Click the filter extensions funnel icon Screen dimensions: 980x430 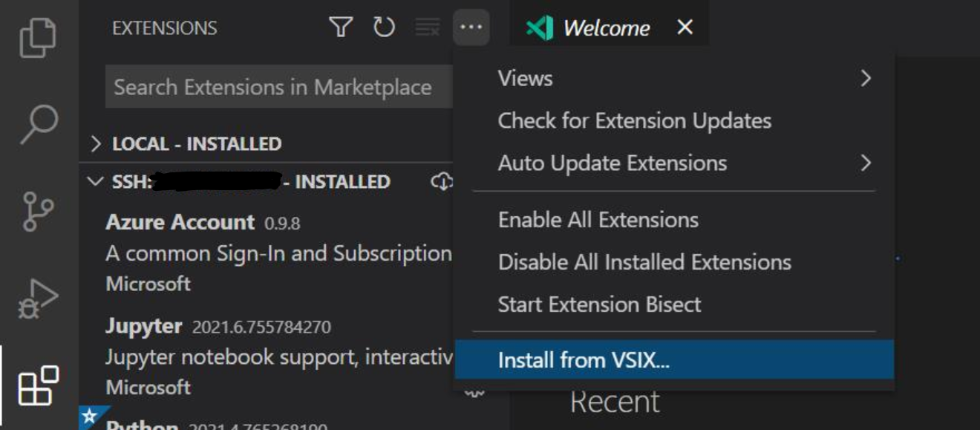point(340,27)
